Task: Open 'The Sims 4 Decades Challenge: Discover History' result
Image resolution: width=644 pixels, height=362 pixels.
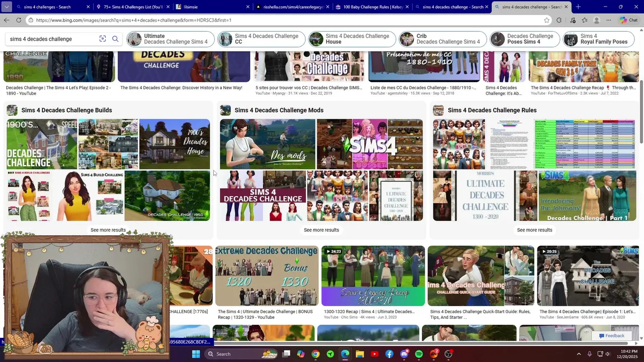Action: [181, 87]
